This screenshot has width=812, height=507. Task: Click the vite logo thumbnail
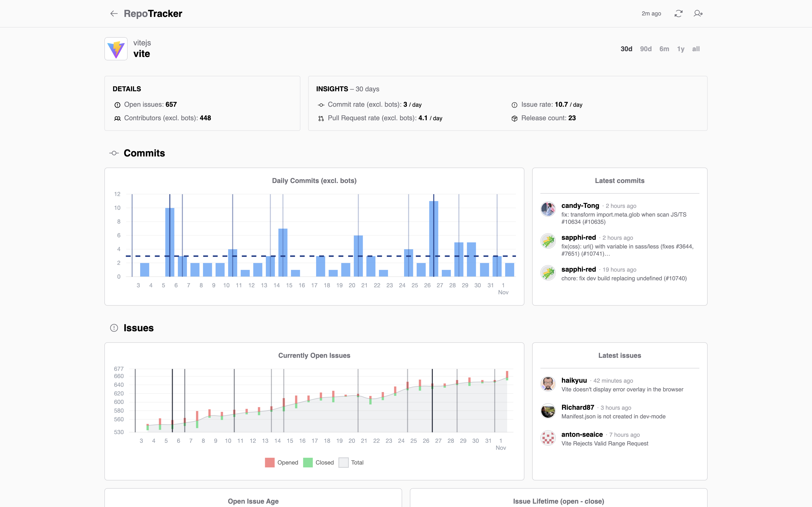pyautogui.click(x=116, y=49)
